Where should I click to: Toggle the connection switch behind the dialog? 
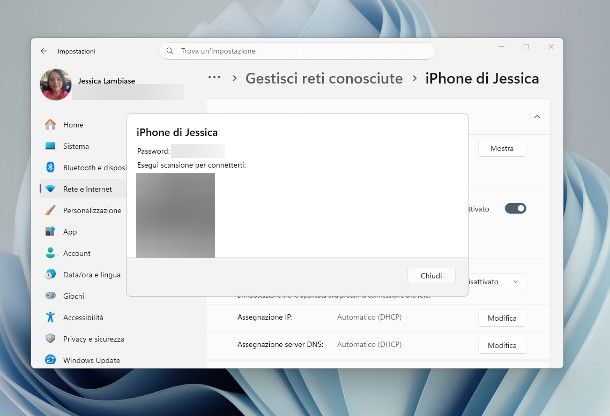coord(515,209)
